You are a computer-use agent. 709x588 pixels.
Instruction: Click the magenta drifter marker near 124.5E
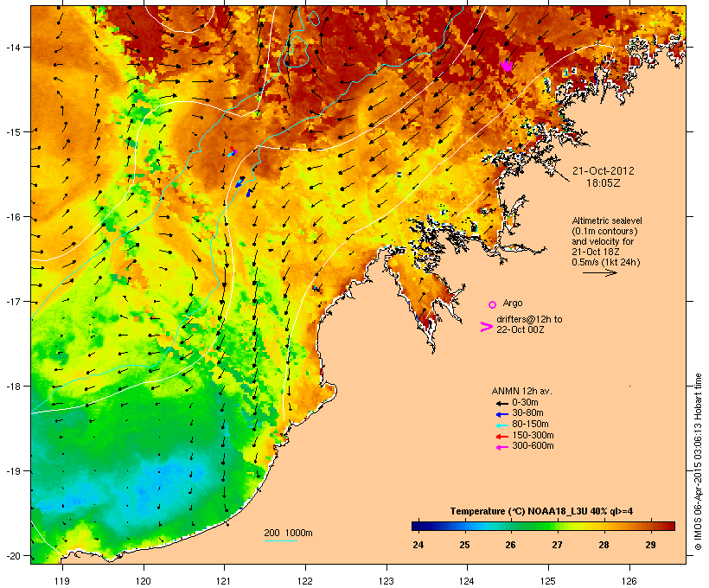tap(507, 66)
